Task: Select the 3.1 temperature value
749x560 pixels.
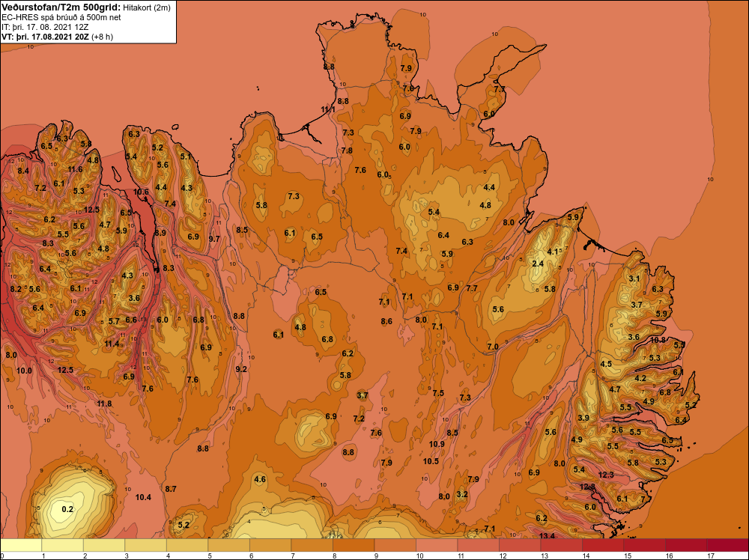Action: (x=634, y=279)
